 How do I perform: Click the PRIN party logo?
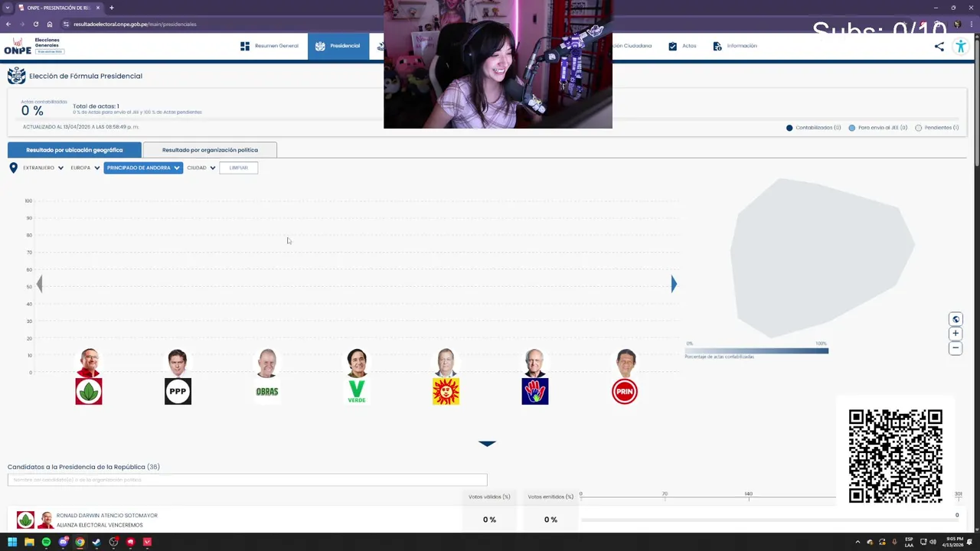[625, 391]
